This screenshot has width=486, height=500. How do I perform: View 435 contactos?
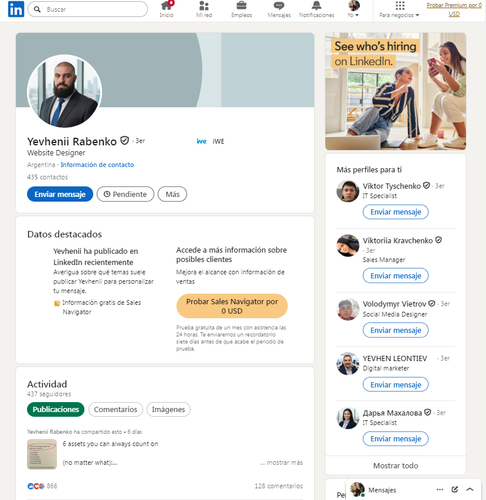(x=47, y=177)
